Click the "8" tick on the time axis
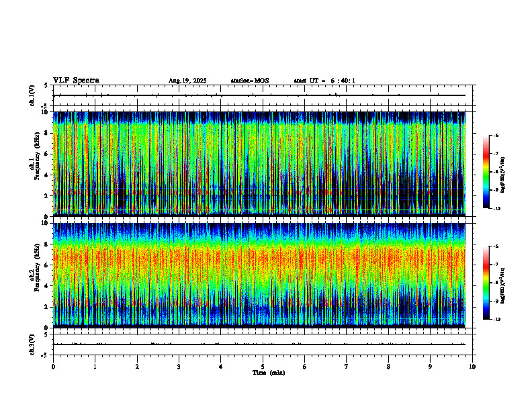532x411 pixels. coord(388,367)
